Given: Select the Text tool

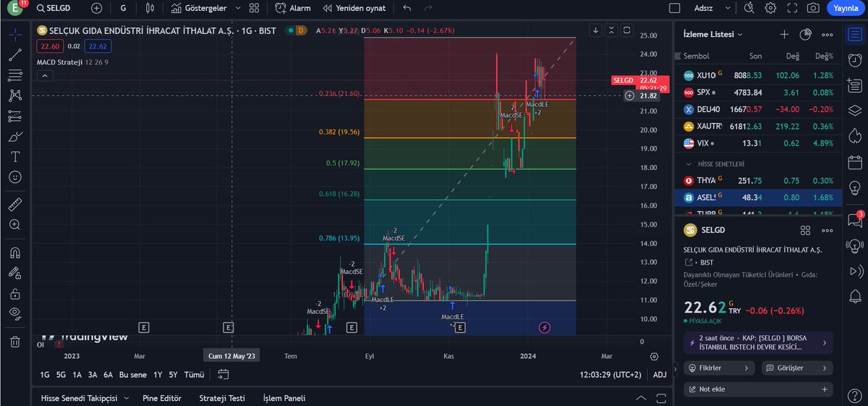Looking at the screenshot, I should click(x=14, y=156).
